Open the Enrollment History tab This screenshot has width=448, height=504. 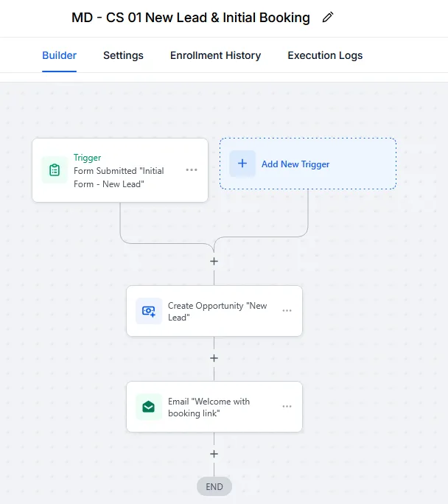215,55
